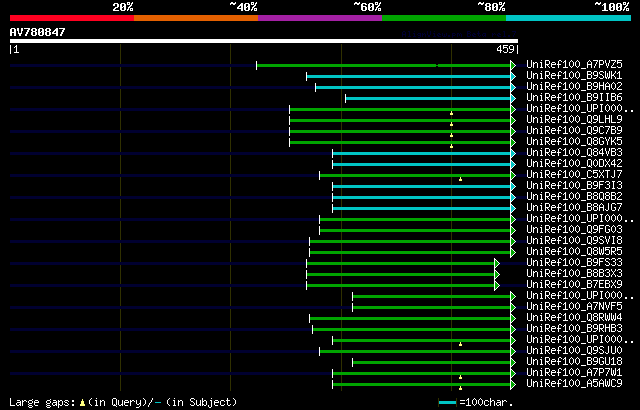640x410 pixels.
Task: Open hit UniRef100_A7PVZ5
Action: click(x=574, y=64)
